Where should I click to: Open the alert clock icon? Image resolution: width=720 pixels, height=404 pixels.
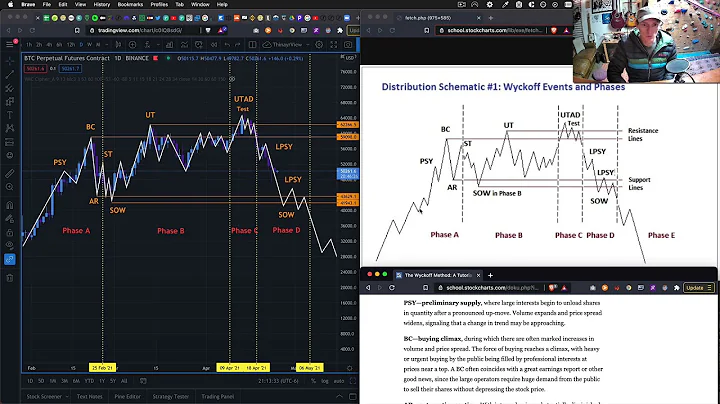coord(199,45)
